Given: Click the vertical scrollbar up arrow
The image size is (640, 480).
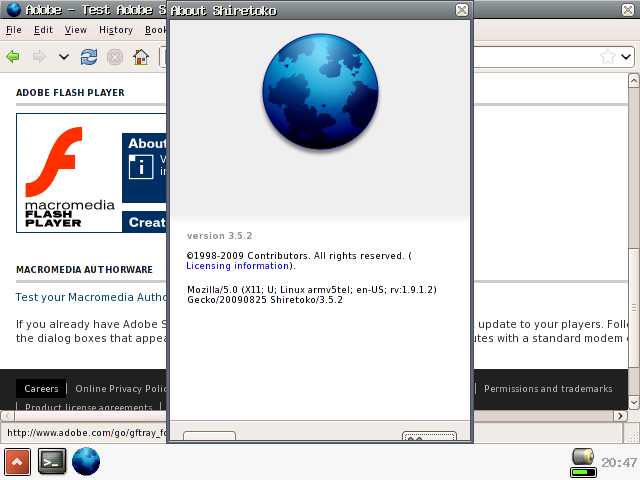Looking at the screenshot, I should tap(633, 81).
